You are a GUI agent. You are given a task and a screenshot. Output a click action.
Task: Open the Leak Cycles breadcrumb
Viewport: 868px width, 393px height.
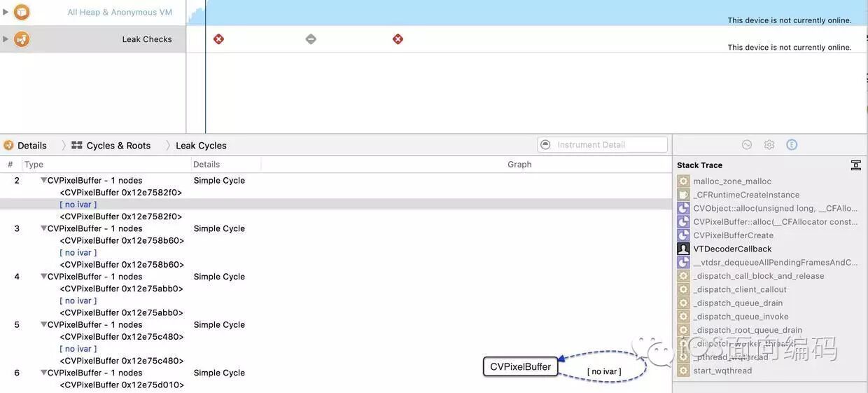pos(201,146)
